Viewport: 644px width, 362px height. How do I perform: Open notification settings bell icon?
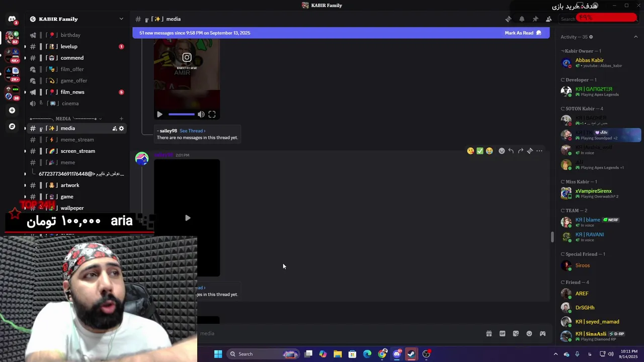522,19
